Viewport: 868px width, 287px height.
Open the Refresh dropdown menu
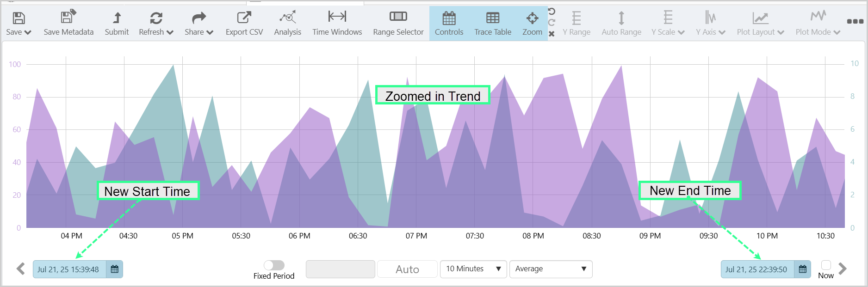(x=156, y=24)
